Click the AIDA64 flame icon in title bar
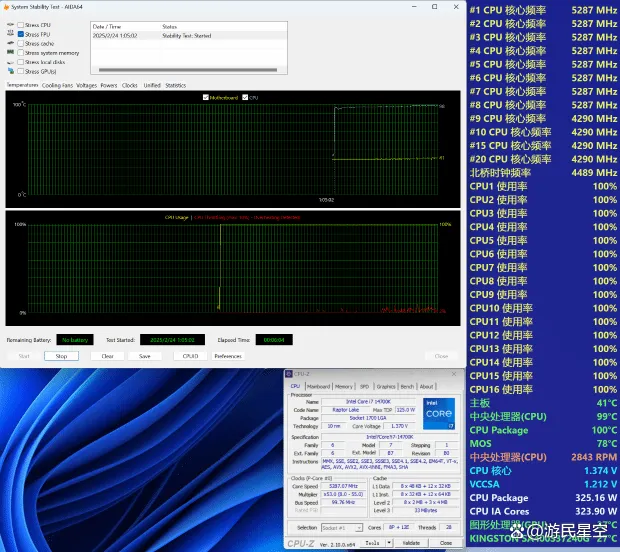The image size is (620, 552). 6,7
